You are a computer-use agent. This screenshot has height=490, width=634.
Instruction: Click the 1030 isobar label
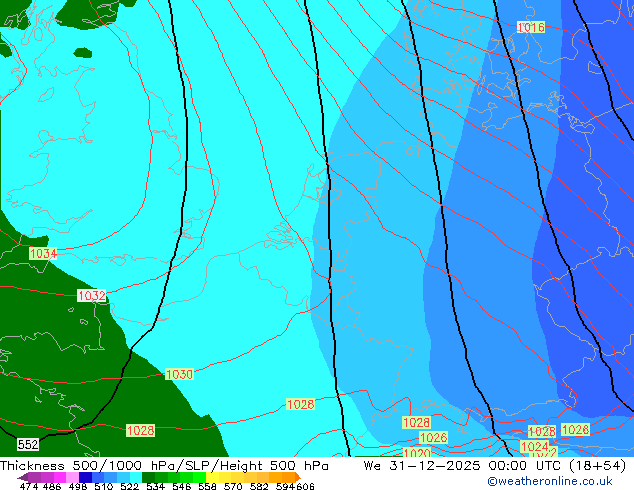(x=179, y=374)
